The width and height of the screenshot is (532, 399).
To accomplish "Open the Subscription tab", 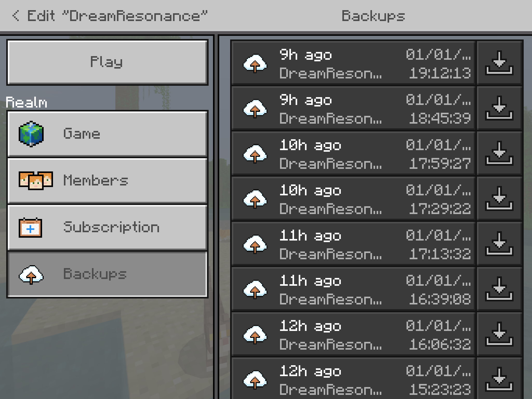I will (x=107, y=227).
